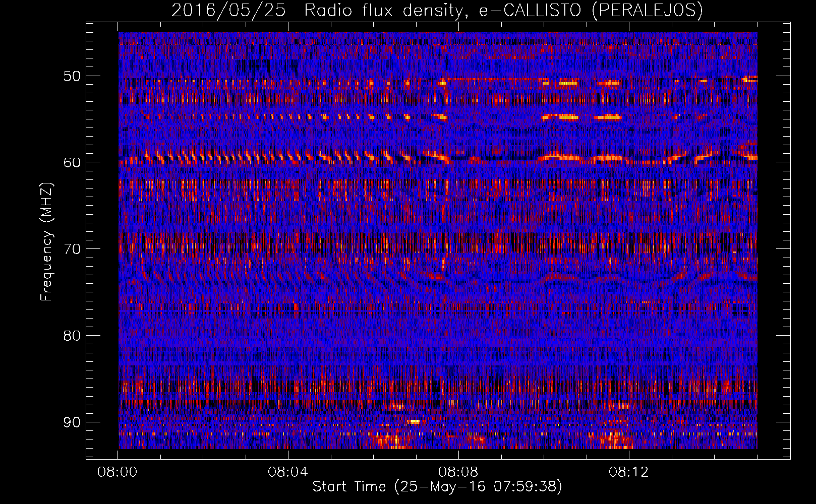Click the 08:12 time tick label

629,472
